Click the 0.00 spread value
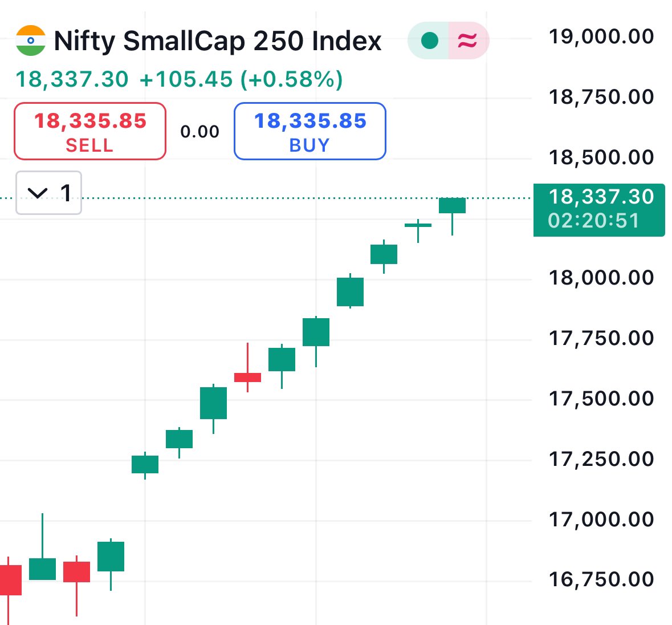672x625 pixels. coord(199,132)
